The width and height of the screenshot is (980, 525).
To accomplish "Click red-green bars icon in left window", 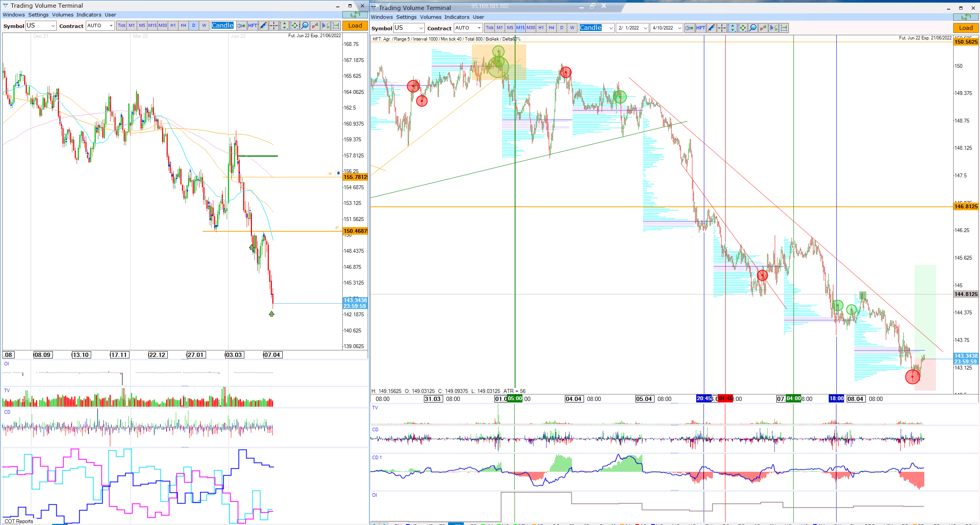I will click(315, 26).
